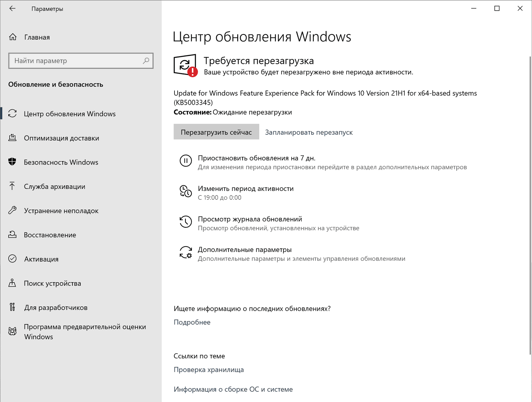Screen dimensions: 532x402
Task: Open Просмотр журнала обновлений history icon
Action: click(x=185, y=222)
